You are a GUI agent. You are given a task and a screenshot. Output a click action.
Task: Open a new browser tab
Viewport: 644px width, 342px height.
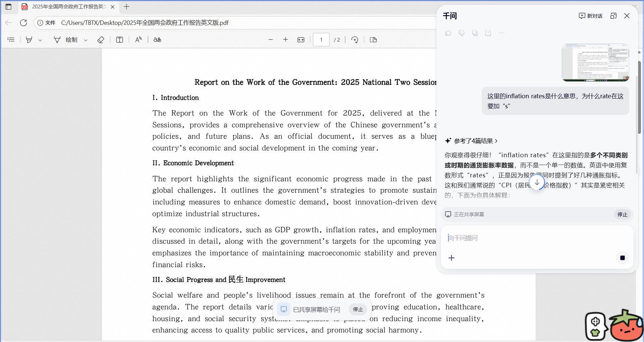[x=126, y=7]
